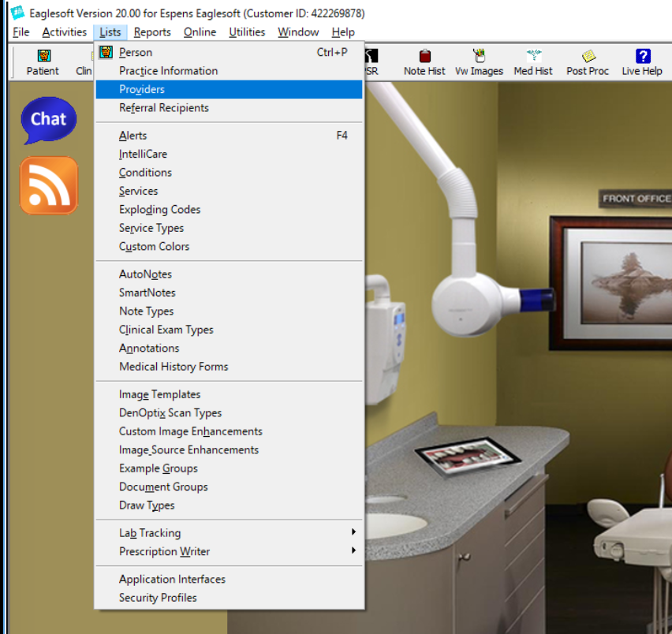Choose Annotations in the menu
672x634 pixels.
click(229, 348)
